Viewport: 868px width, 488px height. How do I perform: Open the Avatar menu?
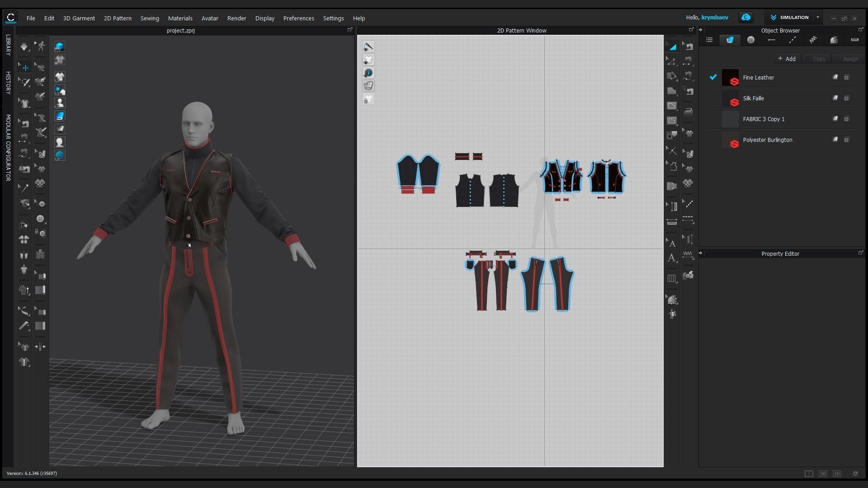tap(210, 18)
